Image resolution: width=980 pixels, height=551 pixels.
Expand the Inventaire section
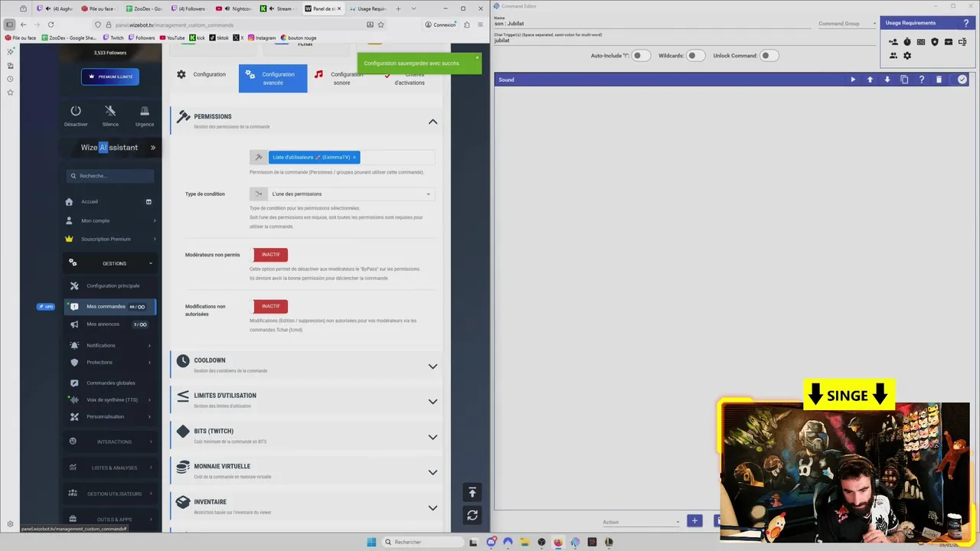(433, 507)
